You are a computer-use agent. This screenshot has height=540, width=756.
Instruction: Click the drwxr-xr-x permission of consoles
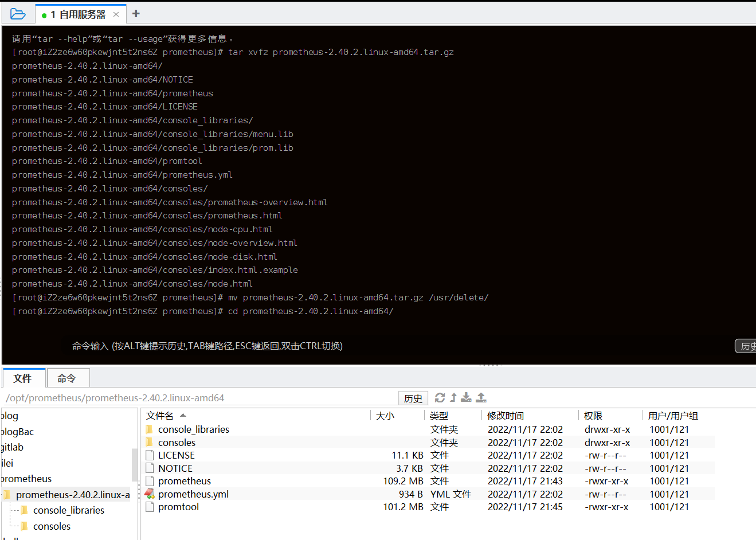pos(607,443)
